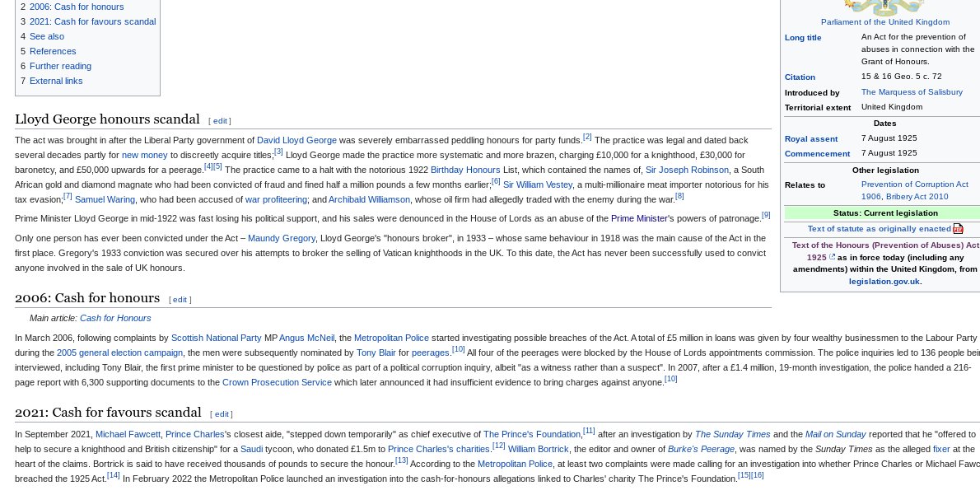Click the 'Long title' infobox label link

pyautogui.click(x=802, y=38)
